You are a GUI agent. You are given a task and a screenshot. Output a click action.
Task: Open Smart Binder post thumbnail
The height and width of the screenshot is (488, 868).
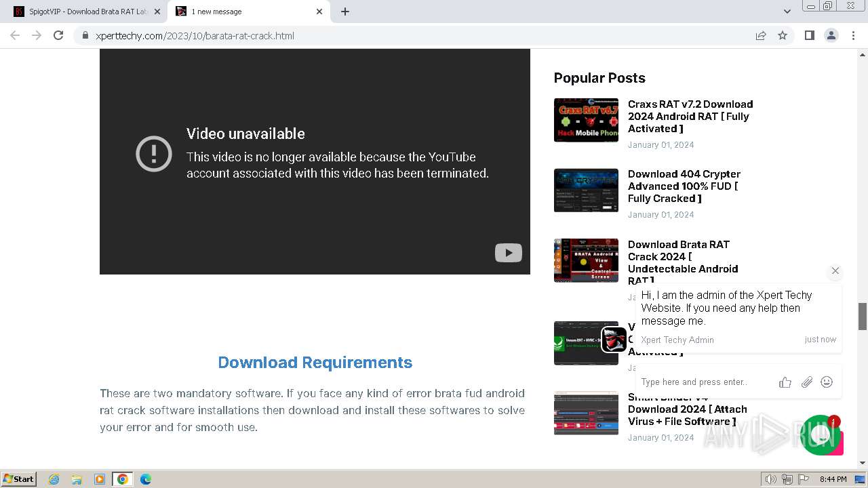pyautogui.click(x=586, y=413)
